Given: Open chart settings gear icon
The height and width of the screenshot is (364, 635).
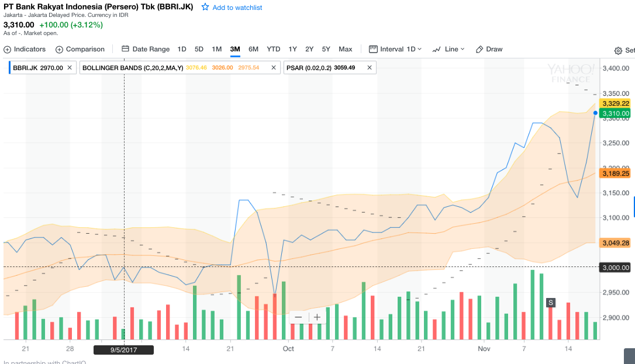Looking at the screenshot, I should [618, 51].
